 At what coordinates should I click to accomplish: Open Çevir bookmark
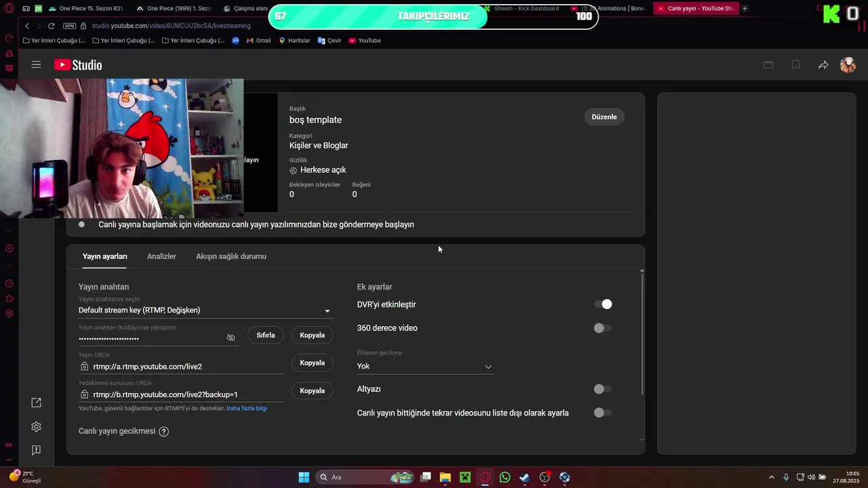329,41
